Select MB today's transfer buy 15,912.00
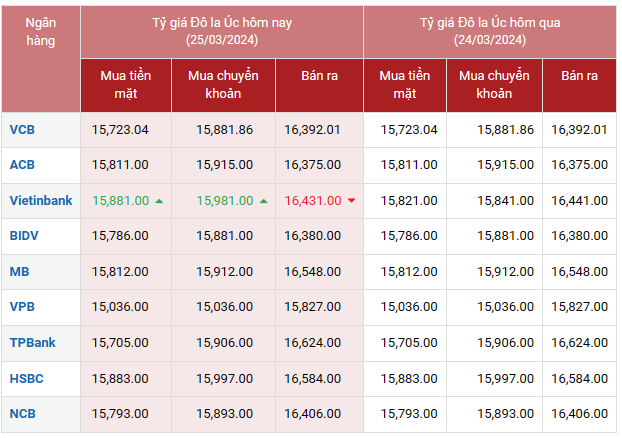The height and width of the screenshot is (438, 622). pos(225,272)
